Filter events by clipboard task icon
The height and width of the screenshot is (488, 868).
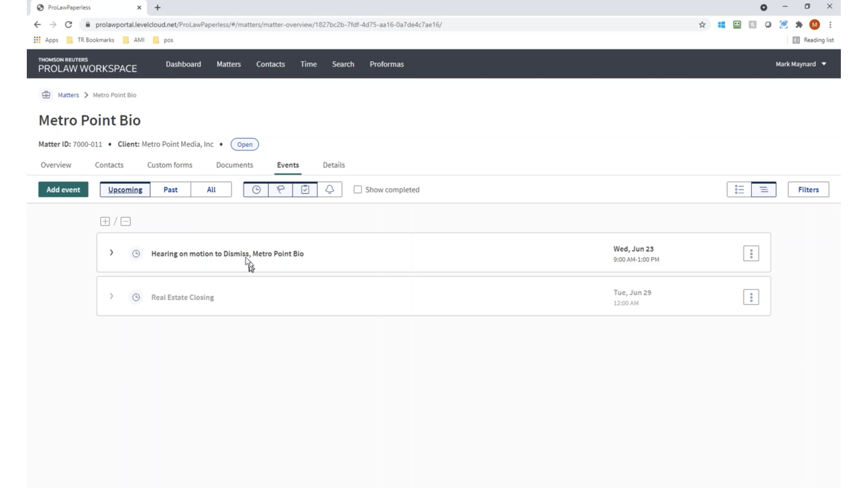[x=305, y=189]
